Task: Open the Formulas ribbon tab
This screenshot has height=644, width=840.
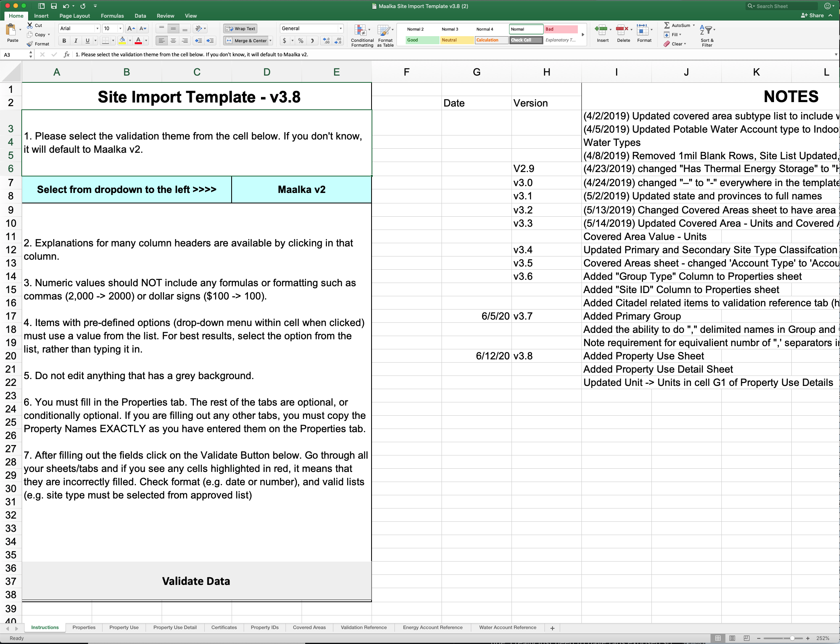Action: tap(112, 16)
